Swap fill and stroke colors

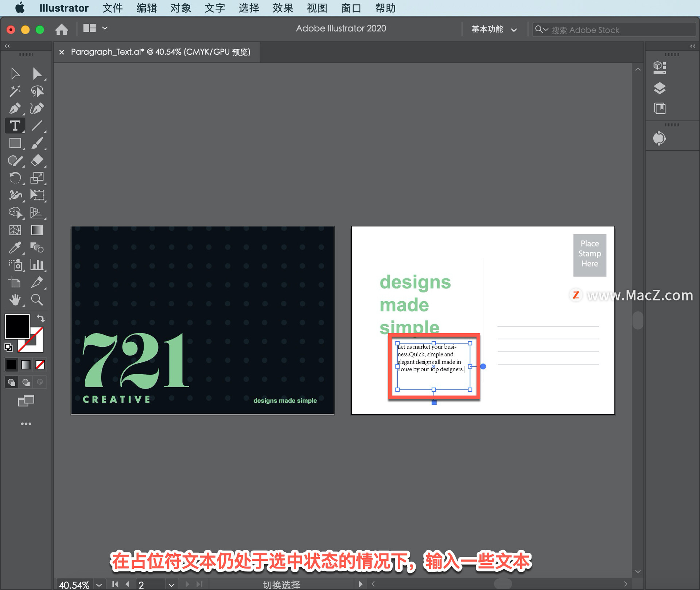41,318
